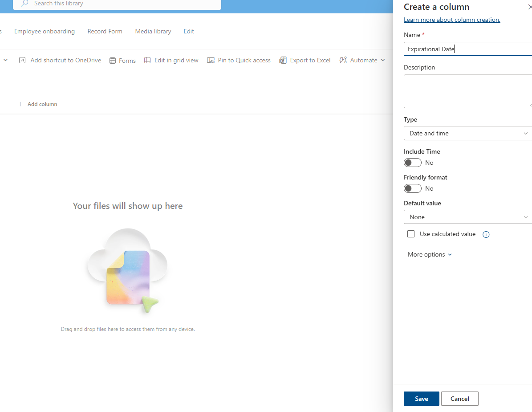Click the Edit in grid view icon
Screen dimensions: 532x412
[147, 61]
